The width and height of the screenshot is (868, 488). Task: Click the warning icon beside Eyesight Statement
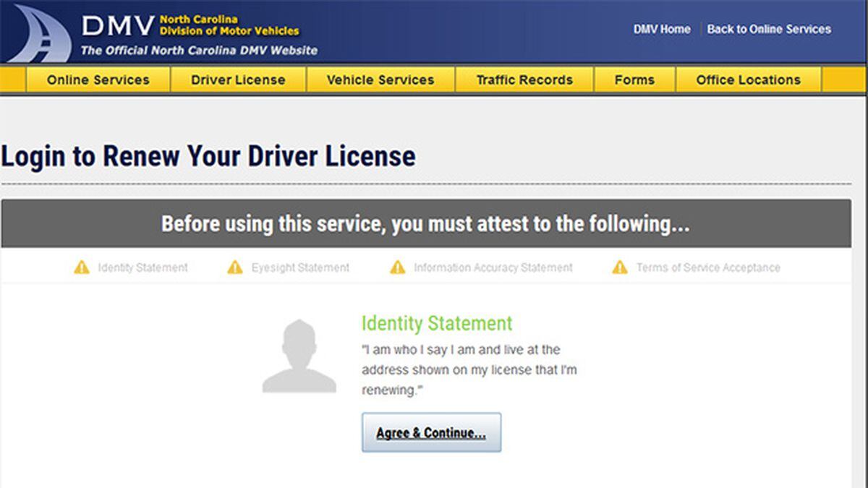[235, 267]
